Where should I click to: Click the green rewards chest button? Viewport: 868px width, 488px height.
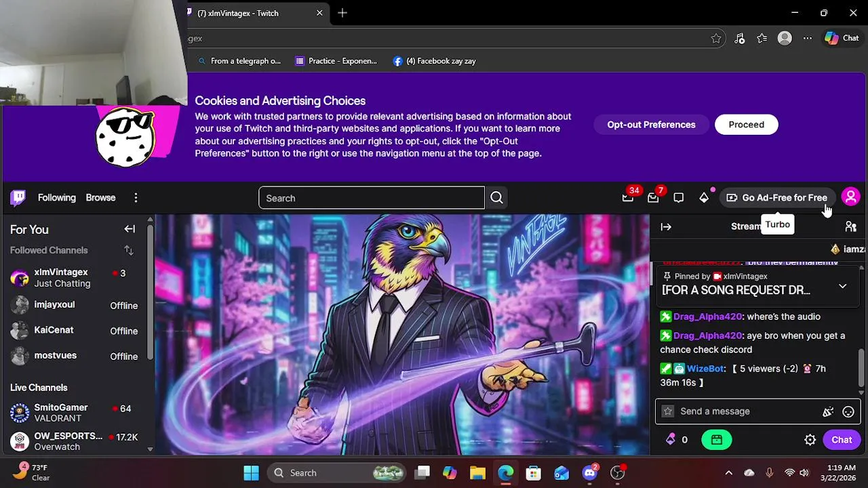[717, 440]
